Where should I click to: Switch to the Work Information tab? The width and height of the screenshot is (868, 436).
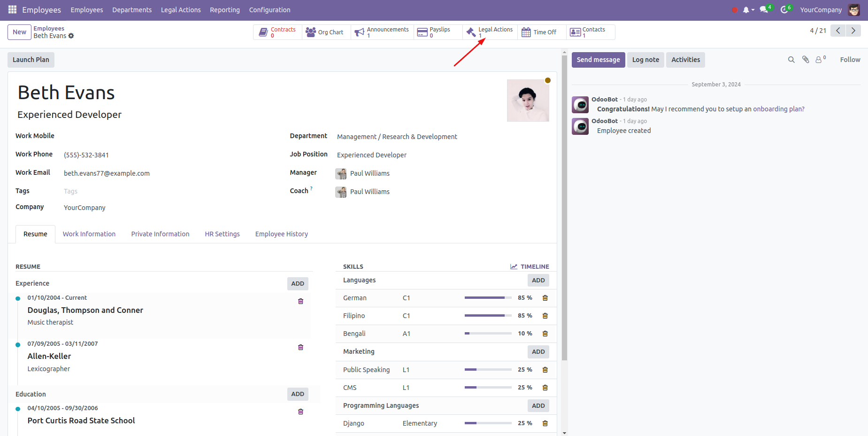click(x=89, y=234)
